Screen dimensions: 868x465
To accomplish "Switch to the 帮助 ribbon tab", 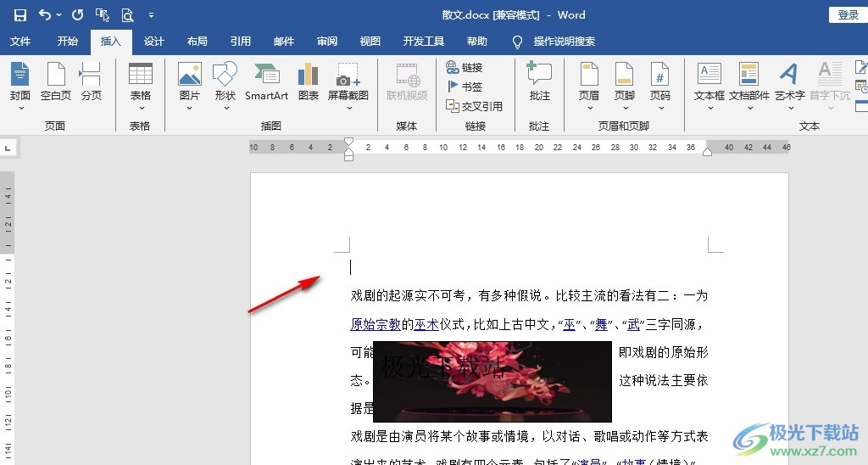I will (476, 41).
